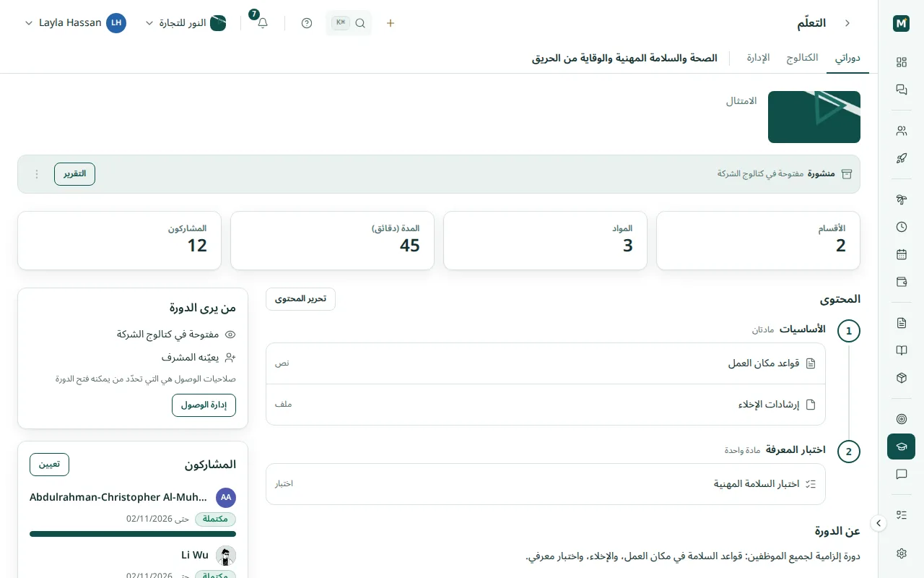Switch to the الإدارة tab
The width and height of the screenshot is (924, 578).
(758, 58)
